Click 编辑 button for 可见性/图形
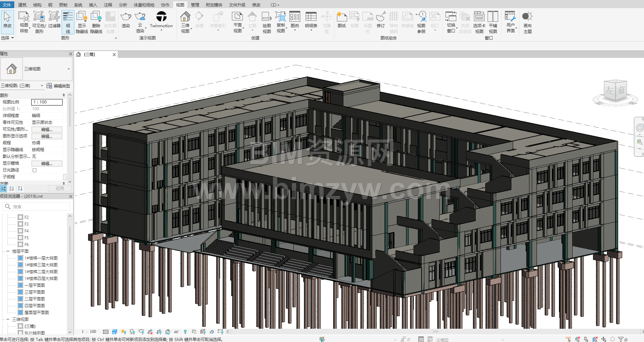Viewport: 644px width, 342px height. pyautogui.click(x=47, y=129)
